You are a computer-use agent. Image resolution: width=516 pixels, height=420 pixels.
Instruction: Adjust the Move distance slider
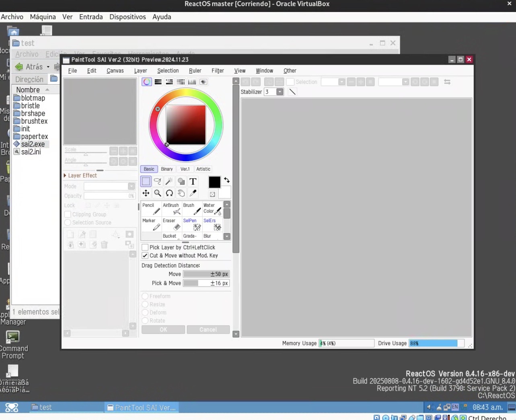206,274
